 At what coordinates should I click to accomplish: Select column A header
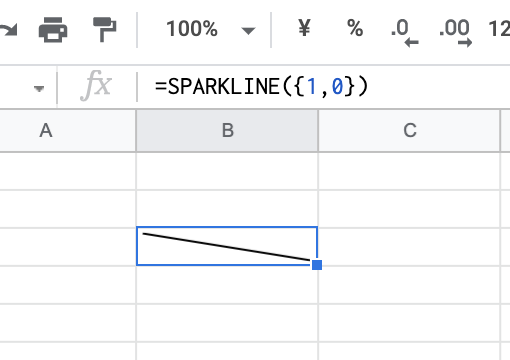pos(68,130)
